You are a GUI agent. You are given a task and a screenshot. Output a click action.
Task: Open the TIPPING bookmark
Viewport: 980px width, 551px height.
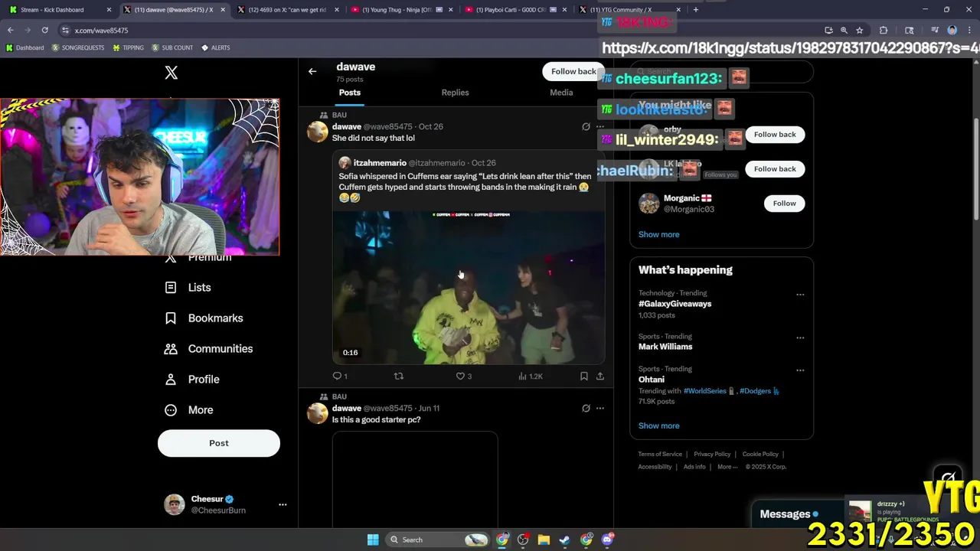click(128, 47)
